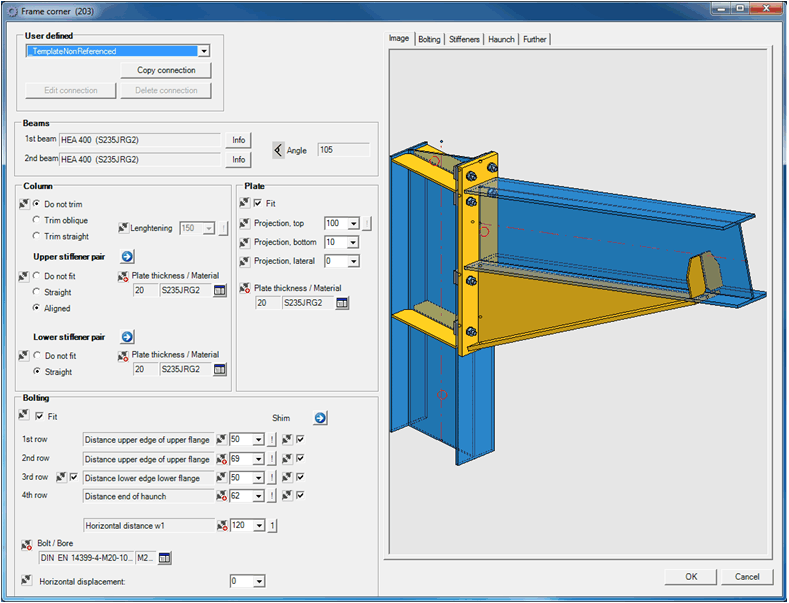Choose Straight for upper stiffener pair
789x603 pixels.
38,292
